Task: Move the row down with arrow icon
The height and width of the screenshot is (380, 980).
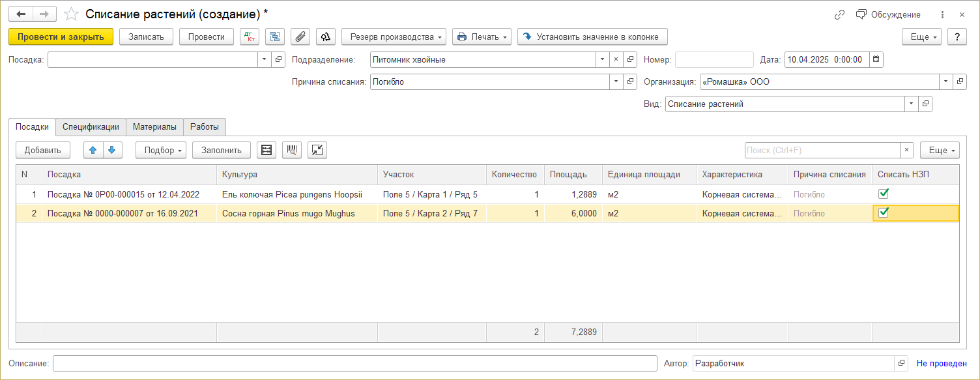Action: [x=111, y=150]
